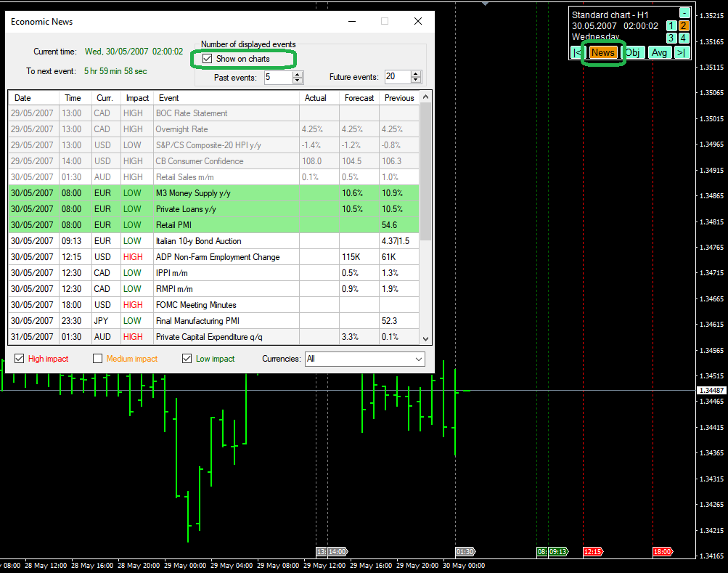Click the Actual column header
The image size is (728, 573).
tap(319, 98)
